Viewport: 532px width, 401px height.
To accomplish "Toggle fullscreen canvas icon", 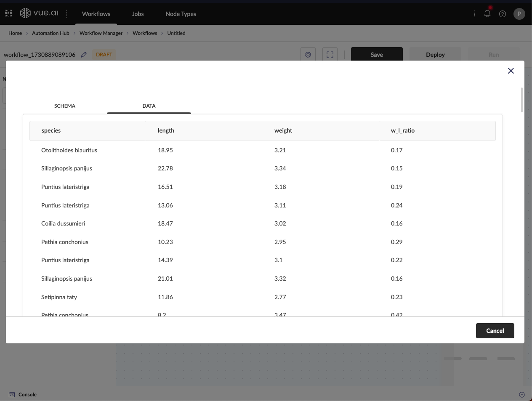I will click(x=330, y=55).
